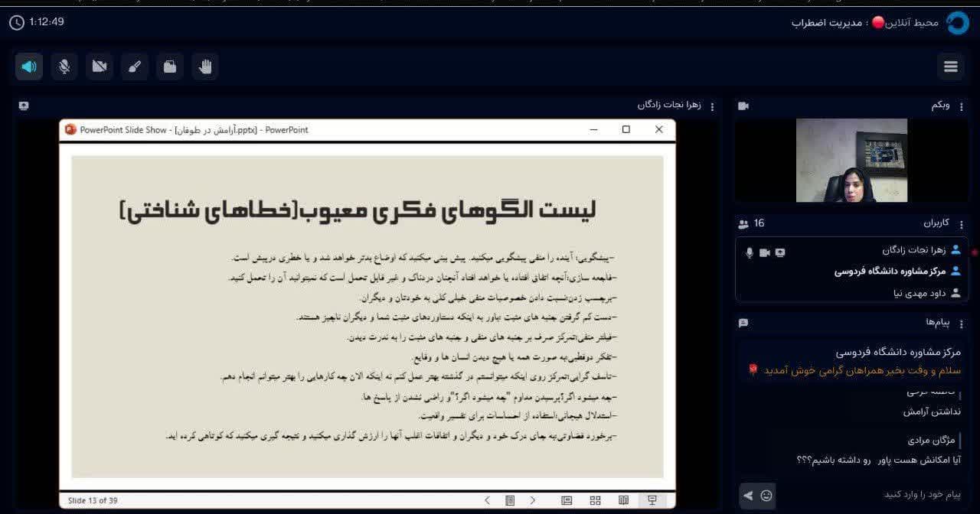Screen dimensions: 980x514
Task: Select the whiteboard brush tool
Action: 135,67
